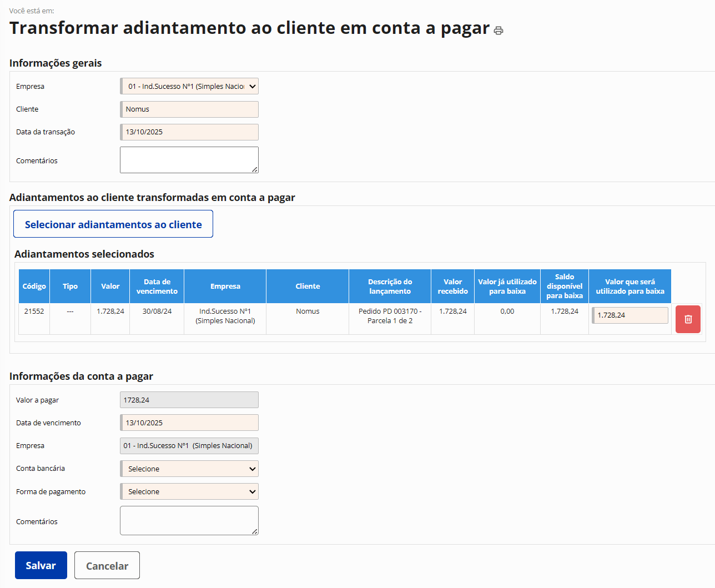Screen dimensions: 715x588
Task: Click Selecionar adiantamentos ao cliente button
Action: tap(113, 224)
